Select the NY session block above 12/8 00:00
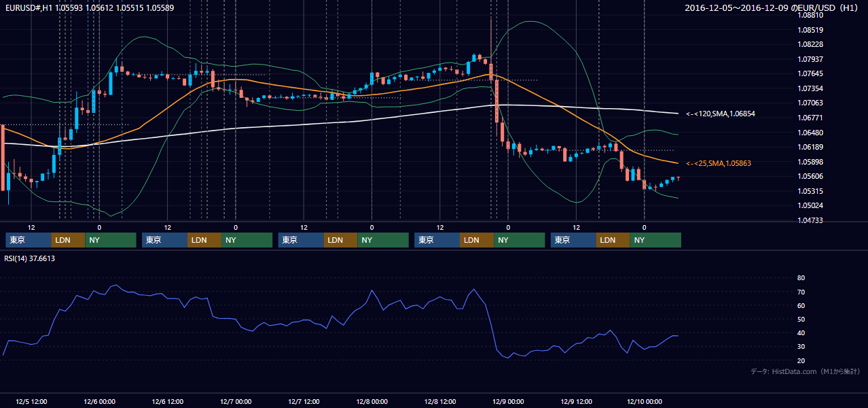The height and width of the screenshot is (408, 868). click(x=383, y=240)
